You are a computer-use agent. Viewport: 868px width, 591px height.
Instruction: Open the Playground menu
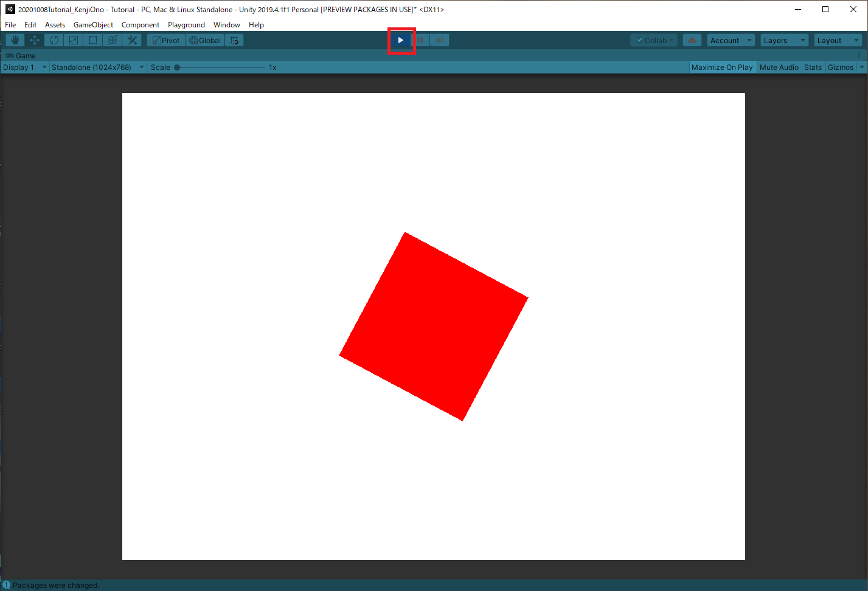[x=186, y=25]
